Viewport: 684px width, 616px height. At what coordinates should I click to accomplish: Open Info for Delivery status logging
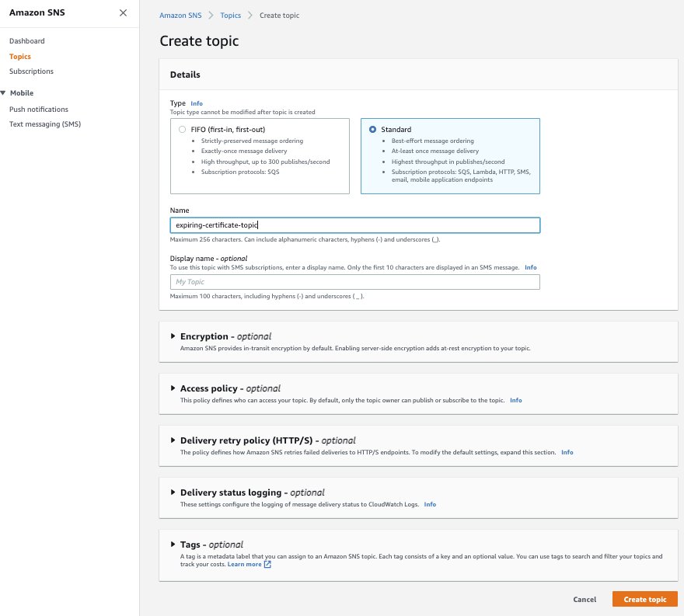430,504
